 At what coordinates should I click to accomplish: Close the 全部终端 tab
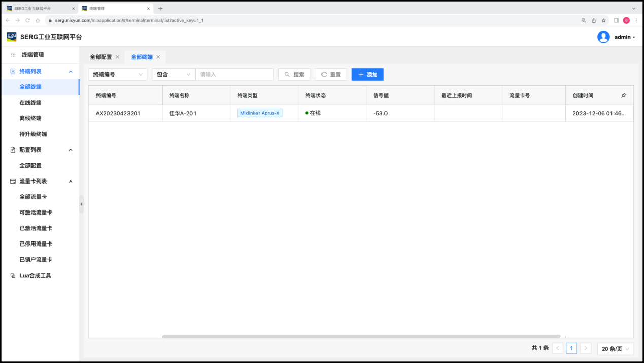[158, 57]
